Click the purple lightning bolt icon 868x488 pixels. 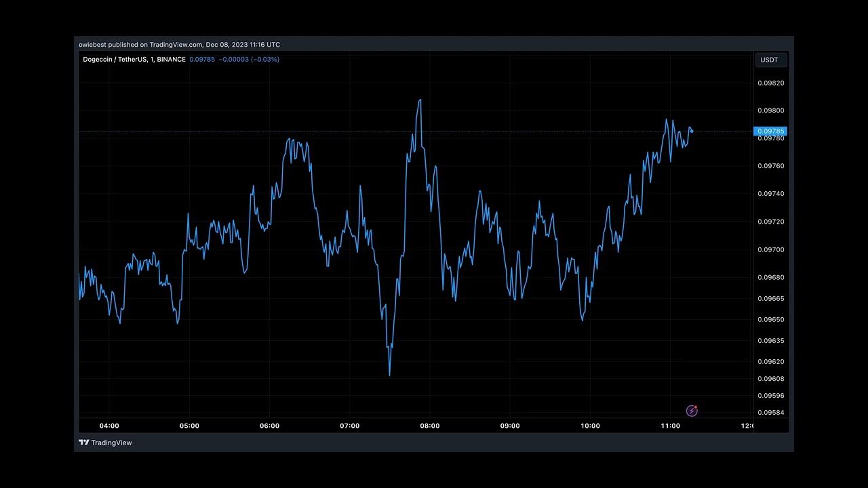(x=692, y=411)
